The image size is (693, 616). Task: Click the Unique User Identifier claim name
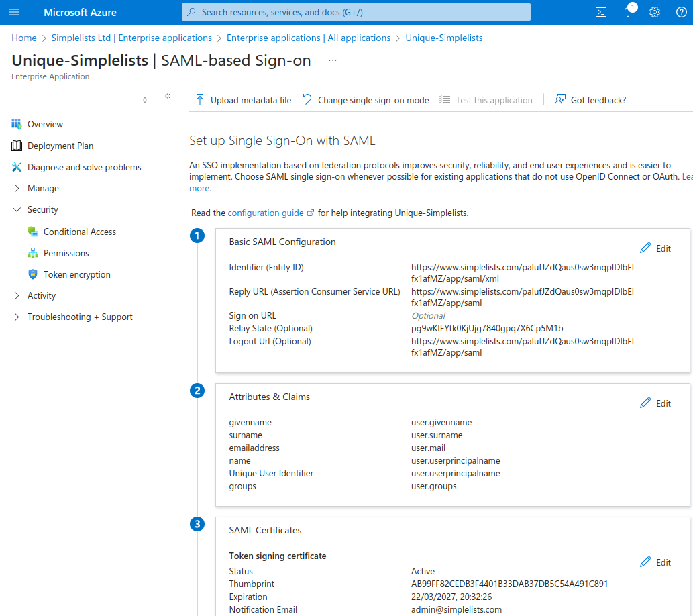pos(272,474)
